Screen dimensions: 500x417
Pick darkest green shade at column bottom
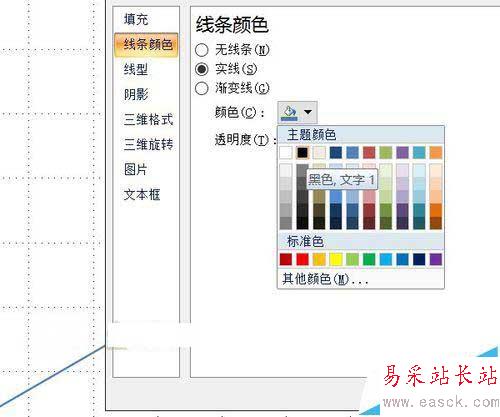coord(386,223)
